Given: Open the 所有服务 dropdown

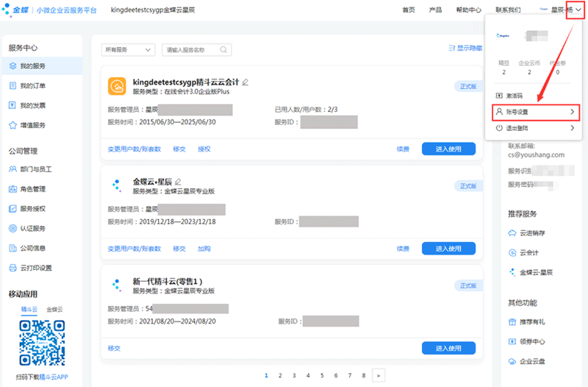Looking at the screenshot, I should (x=128, y=49).
